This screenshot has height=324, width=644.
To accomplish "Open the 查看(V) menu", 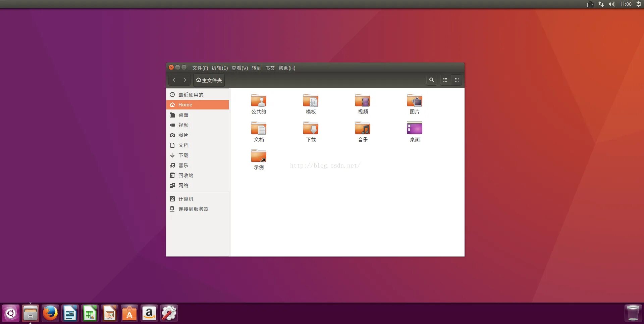I will [x=240, y=68].
